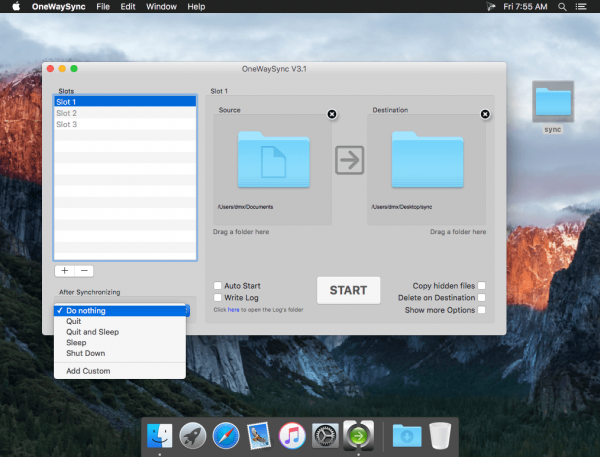Open Notification Center list icon
600x457 pixels.
coord(581,7)
